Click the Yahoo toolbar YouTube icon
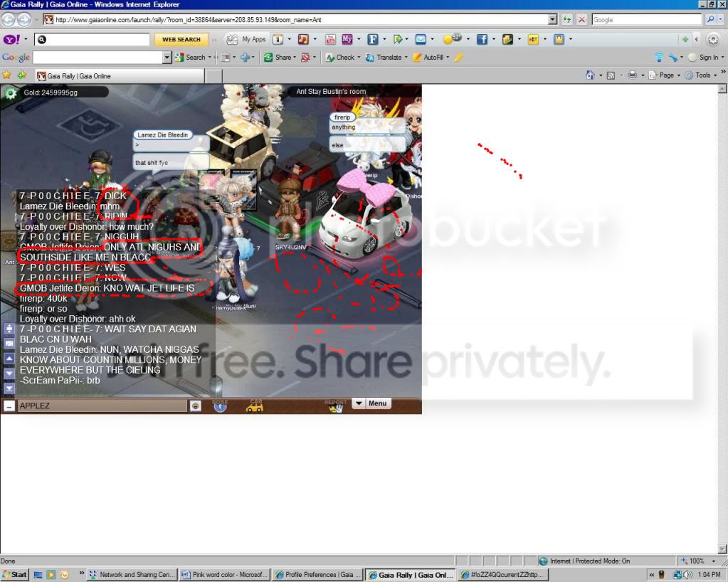This screenshot has height=582, width=728. coord(330,39)
